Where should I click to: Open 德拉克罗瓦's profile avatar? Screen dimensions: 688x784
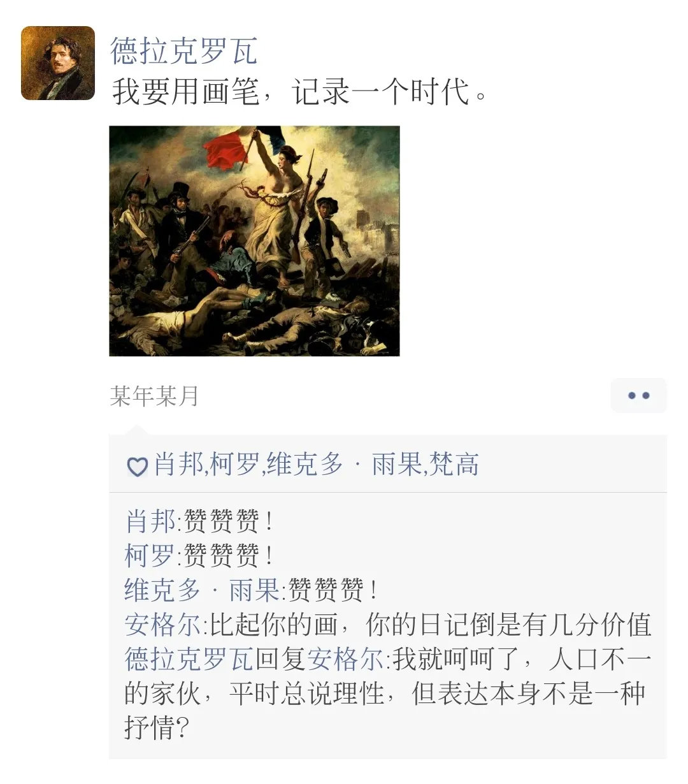pos(58,63)
